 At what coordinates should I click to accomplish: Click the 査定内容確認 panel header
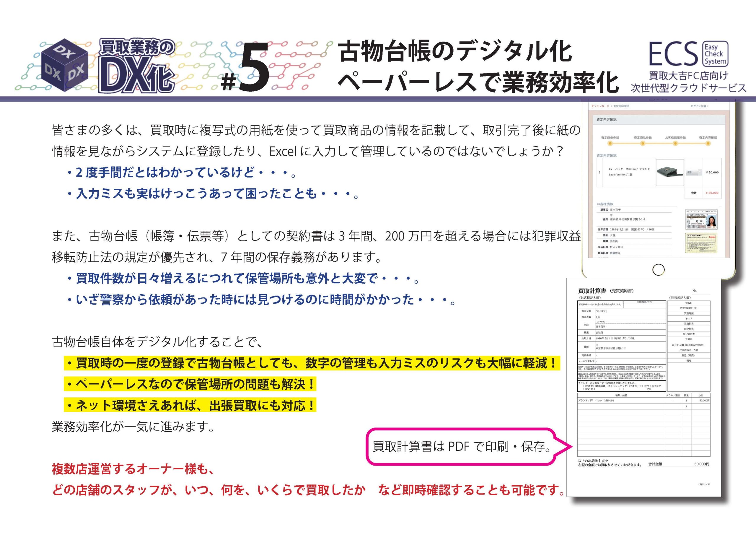(x=607, y=120)
